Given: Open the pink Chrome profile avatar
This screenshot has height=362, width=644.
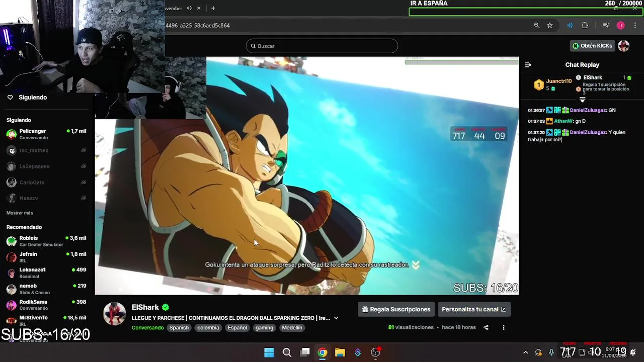Looking at the screenshot, I should pyautogui.click(x=621, y=25).
